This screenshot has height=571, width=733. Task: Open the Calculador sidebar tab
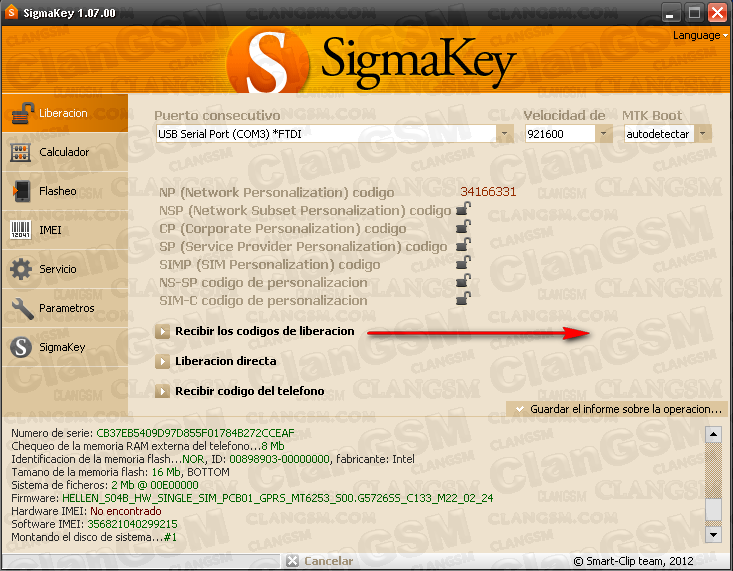point(65,152)
